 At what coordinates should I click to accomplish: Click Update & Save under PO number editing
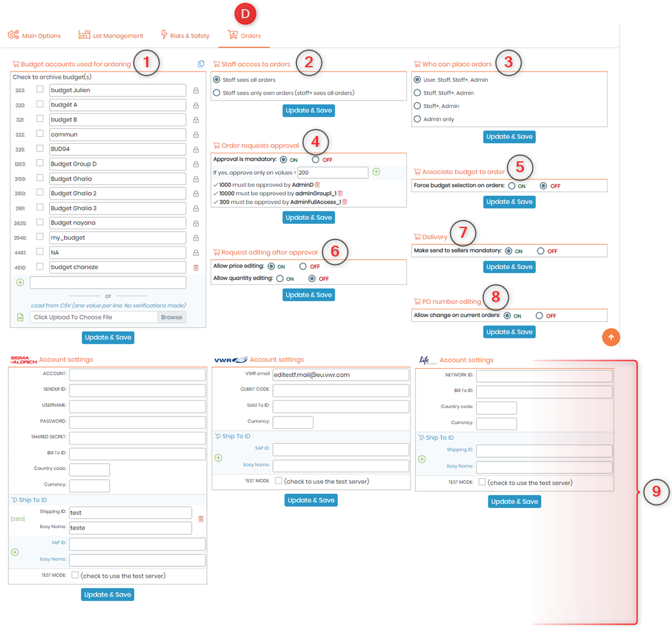(509, 332)
